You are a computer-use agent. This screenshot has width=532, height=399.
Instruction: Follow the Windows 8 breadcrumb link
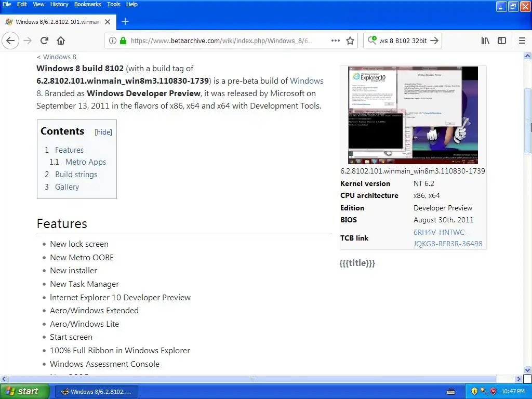(60, 57)
